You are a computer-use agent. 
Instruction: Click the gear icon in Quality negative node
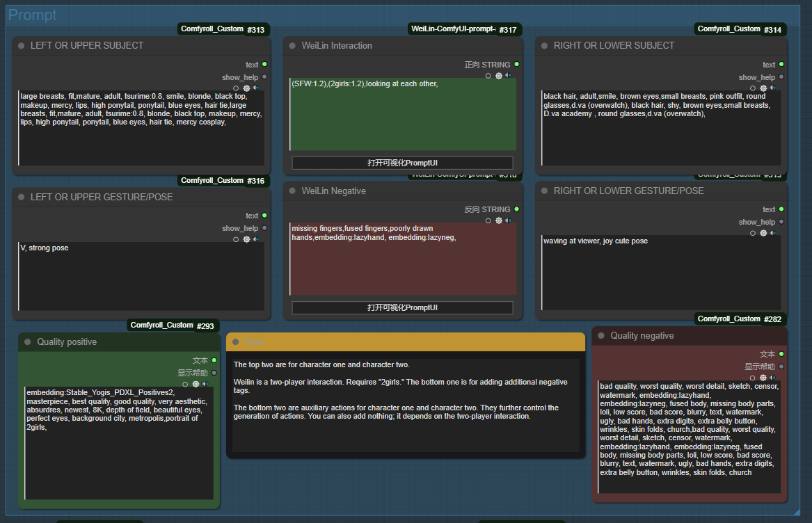pyautogui.click(x=763, y=378)
